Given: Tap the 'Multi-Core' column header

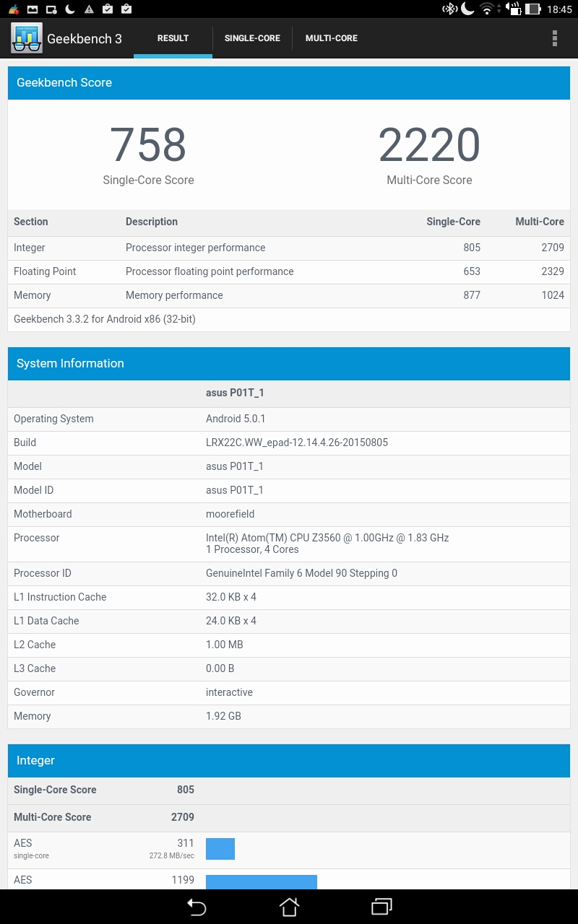Looking at the screenshot, I should pos(540,222).
